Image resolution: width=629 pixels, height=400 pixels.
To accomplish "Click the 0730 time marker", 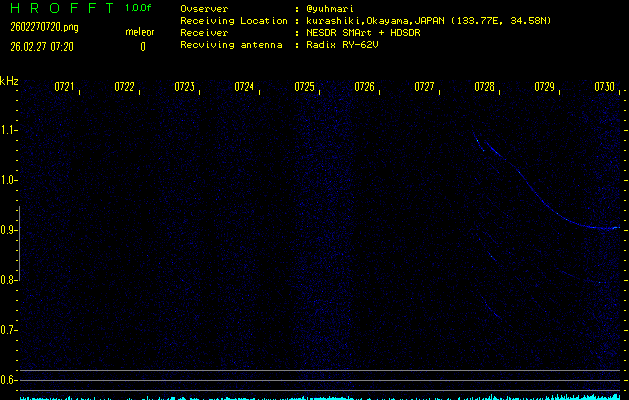I will click(605, 87).
